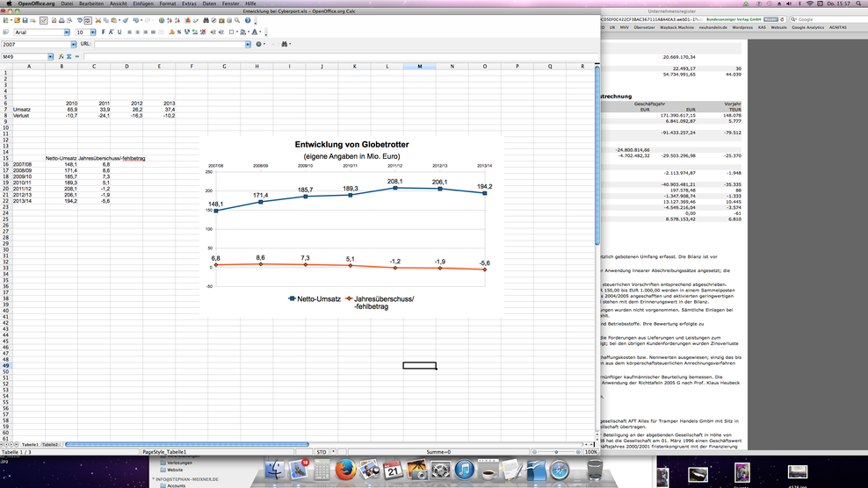Click Google Analytics bookmark in Safari
The height and width of the screenshot is (488, 868).
[x=807, y=27]
